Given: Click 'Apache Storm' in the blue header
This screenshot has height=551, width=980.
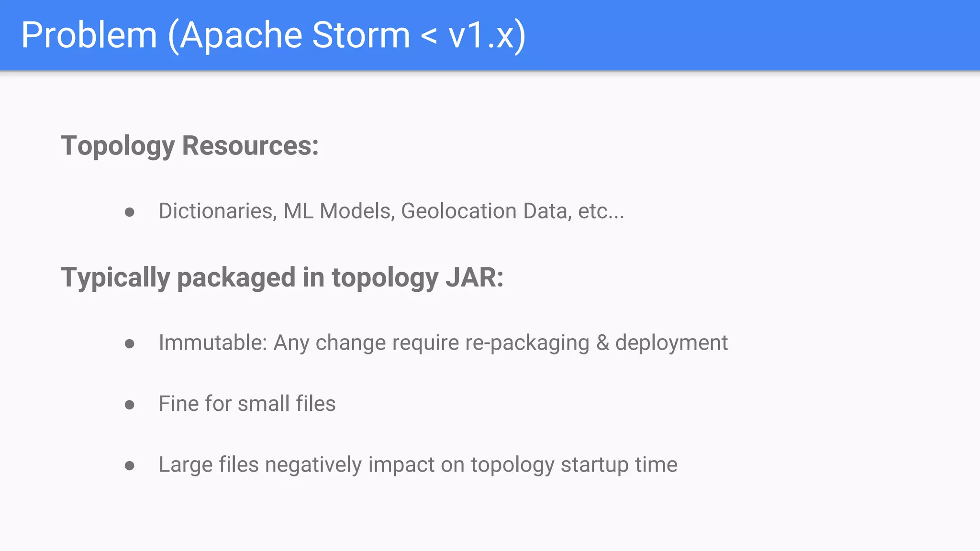Looking at the screenshot, I should point(295,35).
